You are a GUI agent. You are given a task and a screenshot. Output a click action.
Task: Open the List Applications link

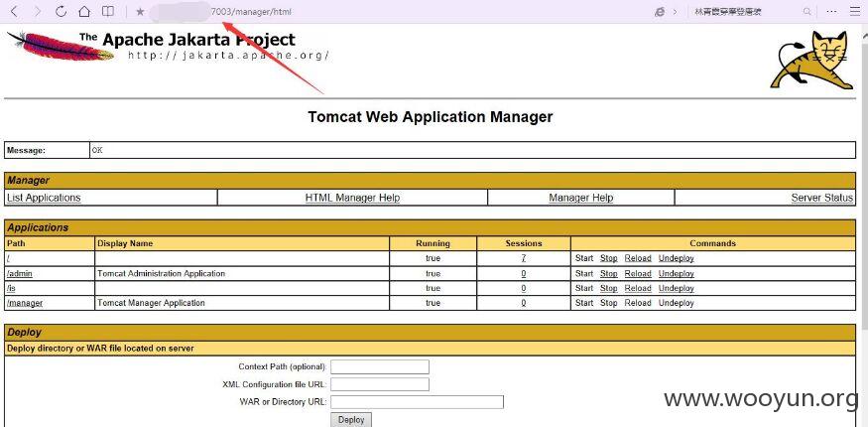(x=44, y=198)
